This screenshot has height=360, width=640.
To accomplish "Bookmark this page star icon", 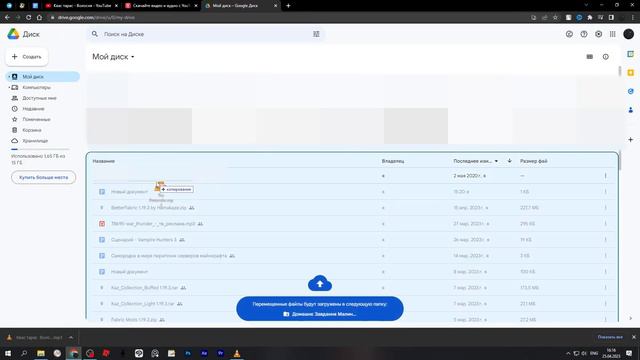I will point(555,18).
